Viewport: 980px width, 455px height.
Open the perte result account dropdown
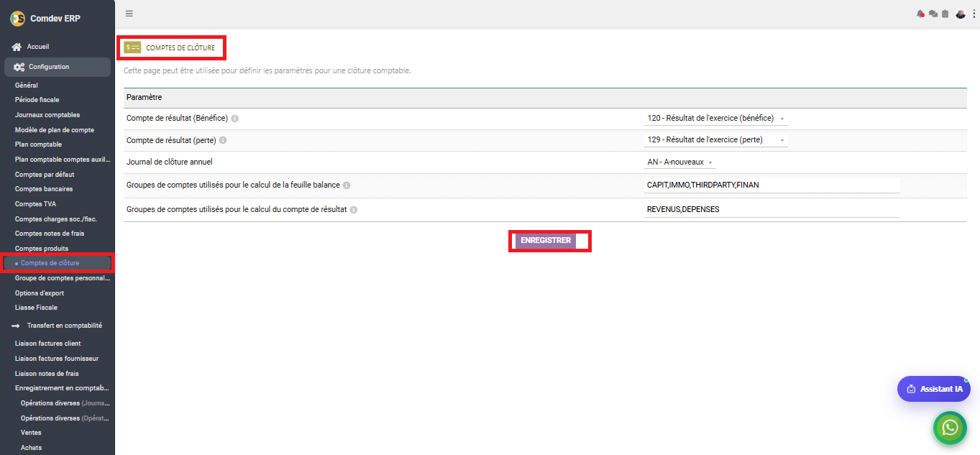716,140
